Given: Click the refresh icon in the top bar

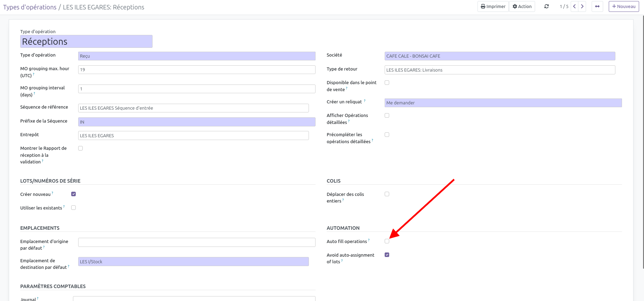Looking at the screenshot, I should tap(546, 7).
